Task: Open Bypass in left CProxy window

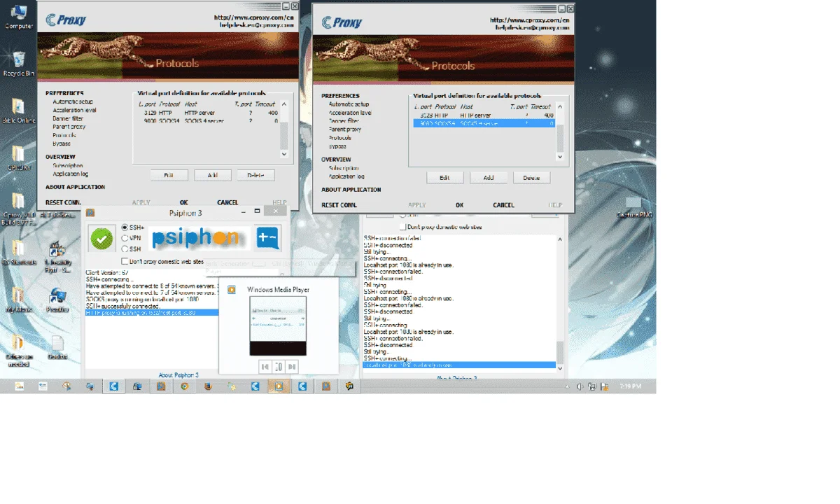Action: (62, 143)
